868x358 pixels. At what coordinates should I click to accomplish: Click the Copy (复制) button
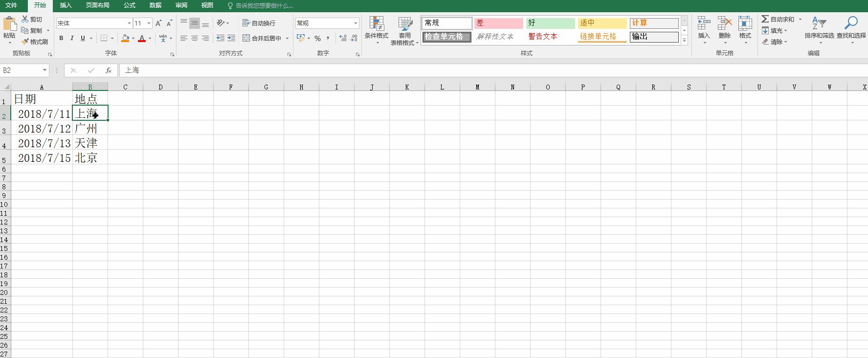(32, 30)
